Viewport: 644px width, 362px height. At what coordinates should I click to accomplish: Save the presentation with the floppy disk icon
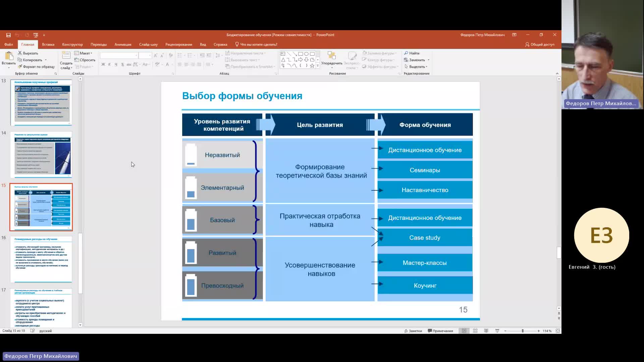8,35
